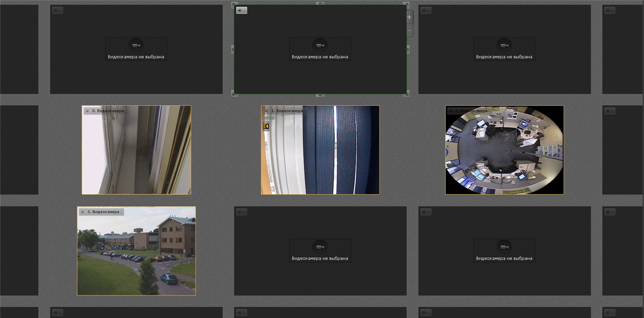Click the up arrow handle atop the selected cell
This screenshot has height=318, width=644.
point(320,3)
